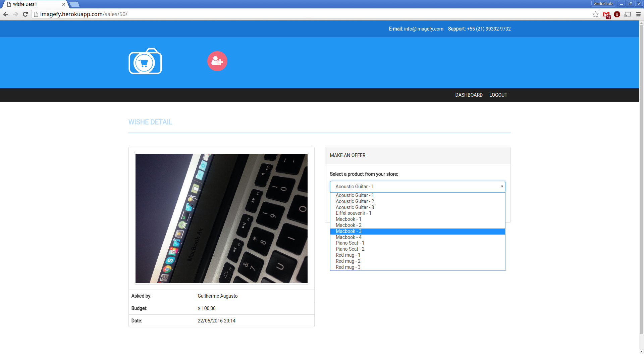Image resolution: width=644 pixels, height=354 pixels.
Task: Choose Macbook - 2 option
Action: point(418,225)
